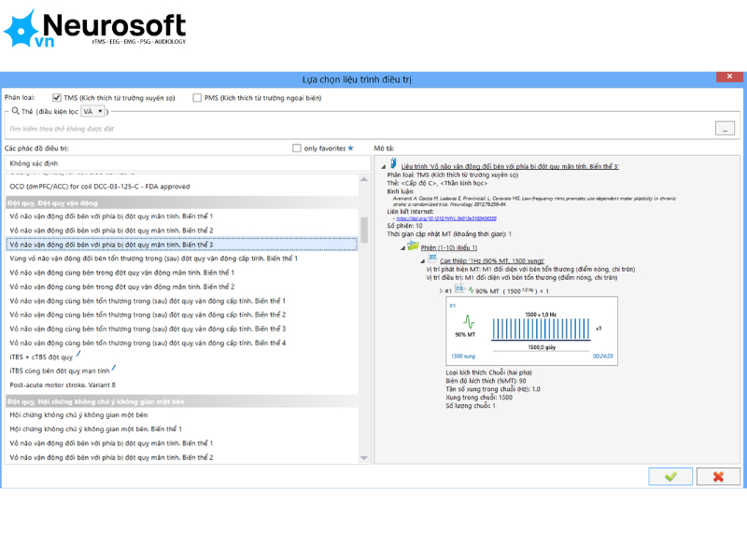Expand the #1 90% MT stimulus row
Screen dimensions: 747x560
pos(441,290)
